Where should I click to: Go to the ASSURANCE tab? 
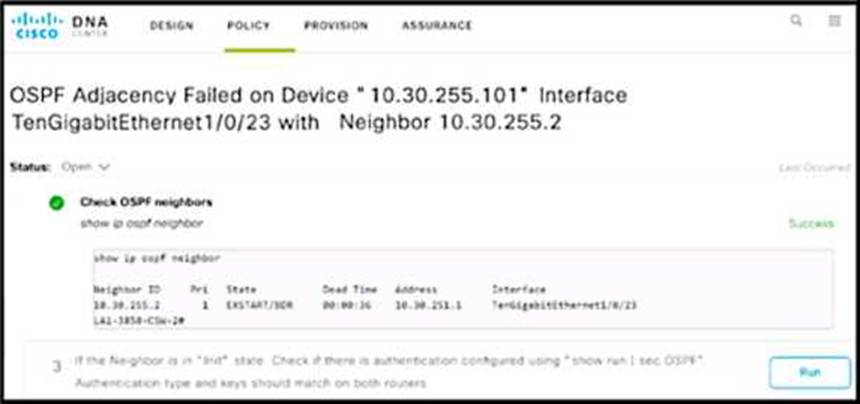coord(437,26)
